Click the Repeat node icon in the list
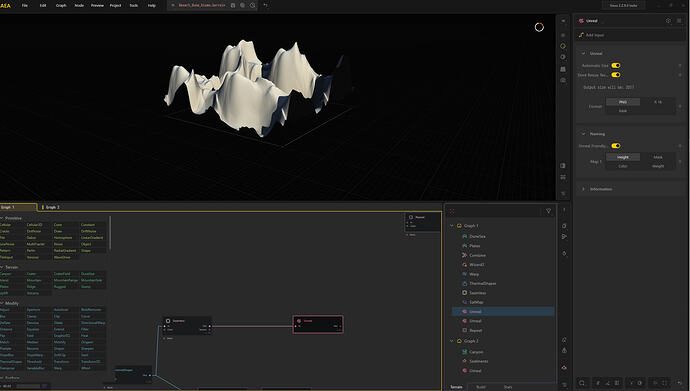 click(x=464, y=330)
